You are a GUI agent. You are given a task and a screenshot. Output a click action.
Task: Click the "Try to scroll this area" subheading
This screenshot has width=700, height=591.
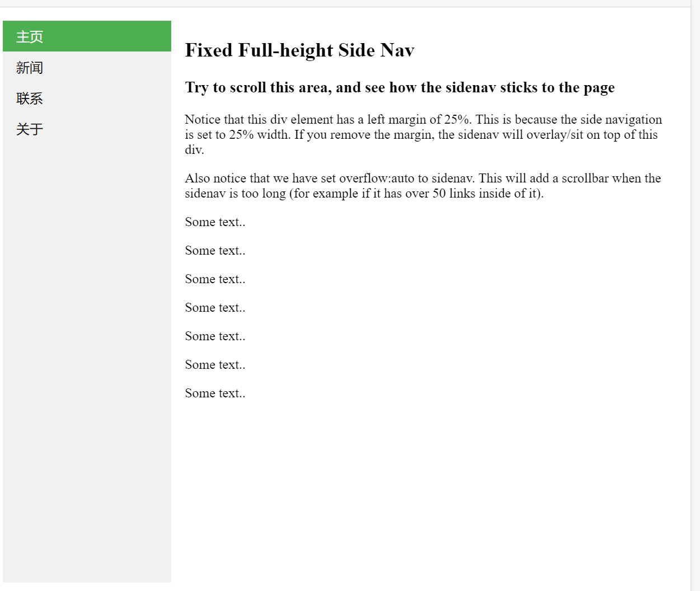pyautogui.click(x=400, y=88)
